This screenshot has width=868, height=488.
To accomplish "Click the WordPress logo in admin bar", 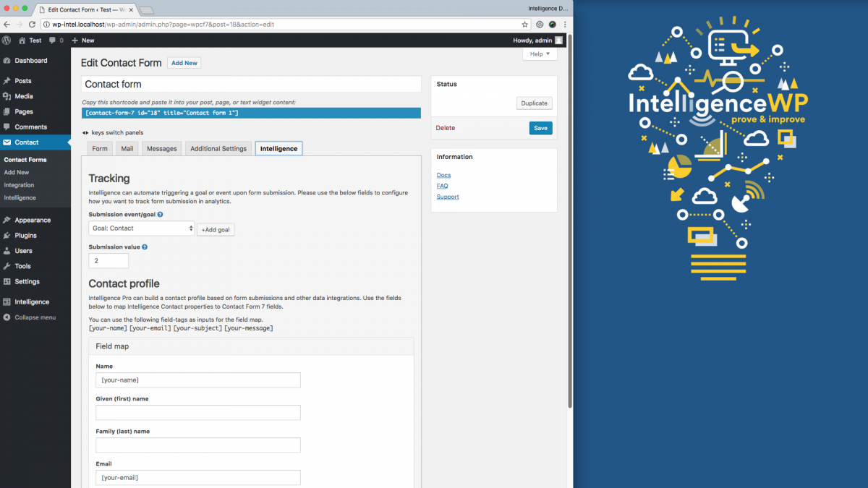I will (x=7, y=40).
